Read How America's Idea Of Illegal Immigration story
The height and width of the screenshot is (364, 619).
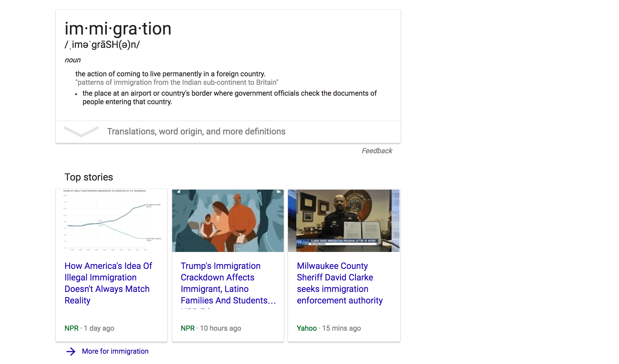pos(108,283)
